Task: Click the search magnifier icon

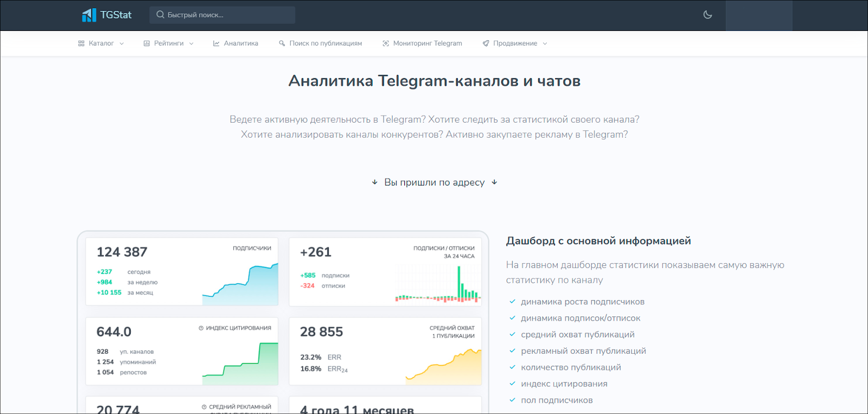Action: click(x=160, y=15)
